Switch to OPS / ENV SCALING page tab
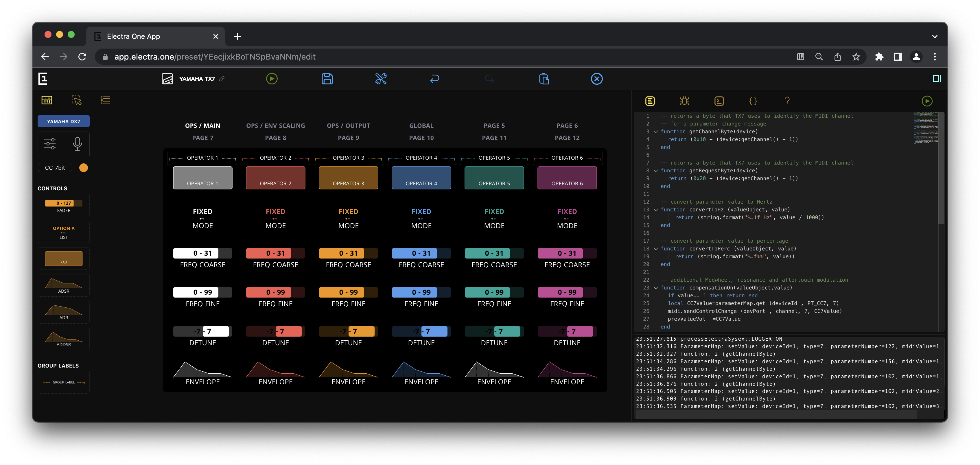 275,126
